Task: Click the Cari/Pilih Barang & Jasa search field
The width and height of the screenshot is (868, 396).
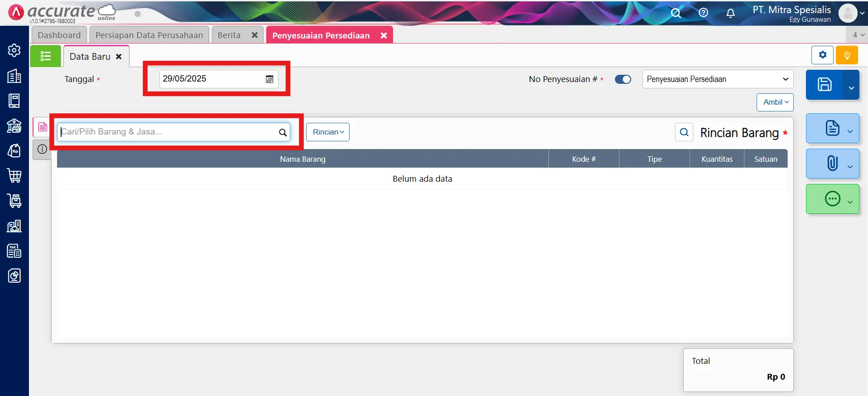Action: [x=168, y=132]
